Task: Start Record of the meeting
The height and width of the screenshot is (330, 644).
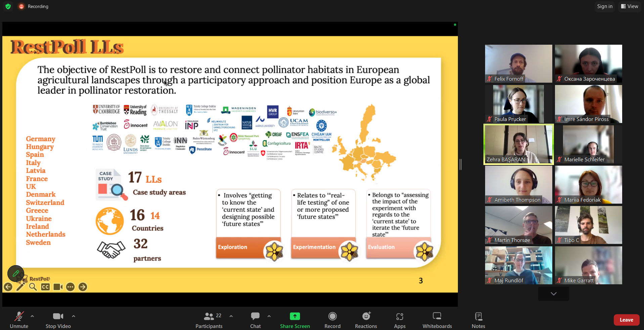Action: [x=332, y=320]
